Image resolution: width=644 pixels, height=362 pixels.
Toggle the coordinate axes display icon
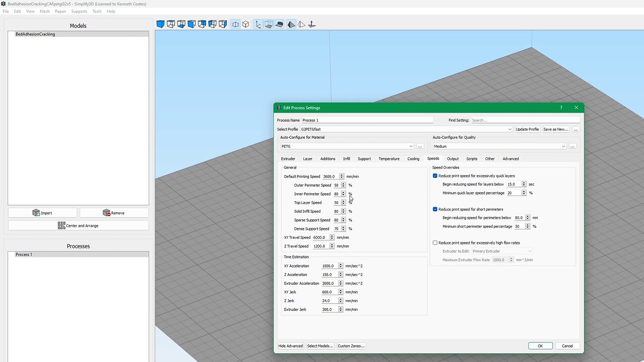(x=258, y=24)
